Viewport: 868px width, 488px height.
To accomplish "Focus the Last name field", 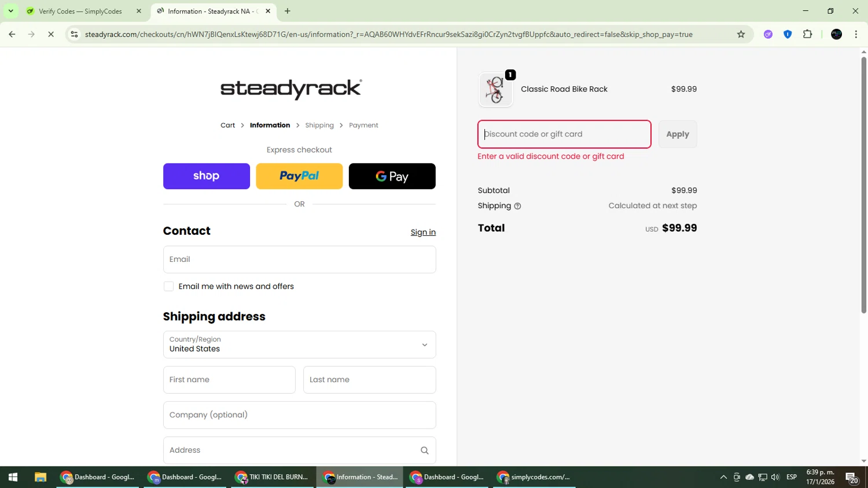I will [370, 380].
